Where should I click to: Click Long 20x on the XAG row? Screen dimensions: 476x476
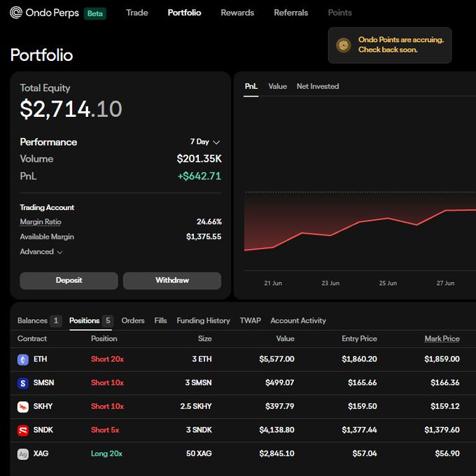coord(106,454)
